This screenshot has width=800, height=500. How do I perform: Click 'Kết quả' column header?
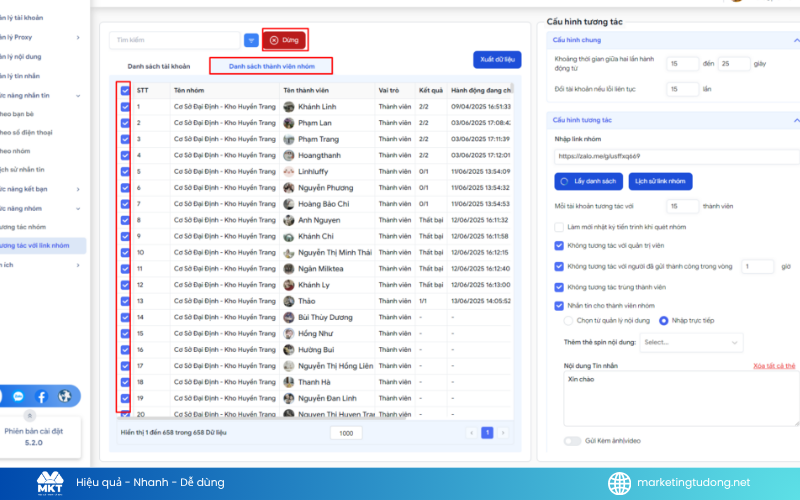tap(431, 90)
